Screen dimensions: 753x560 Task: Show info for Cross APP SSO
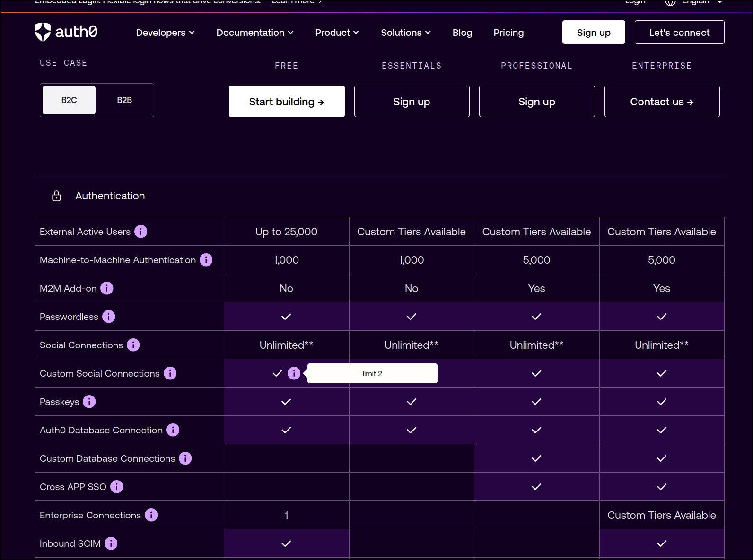(x=117, y=487)
